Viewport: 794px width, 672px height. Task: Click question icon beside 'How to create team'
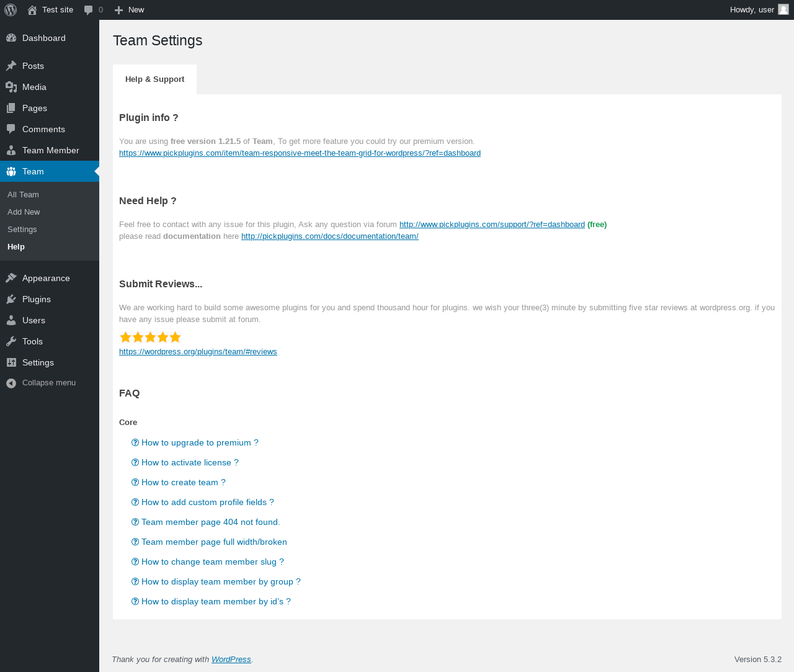135,482
